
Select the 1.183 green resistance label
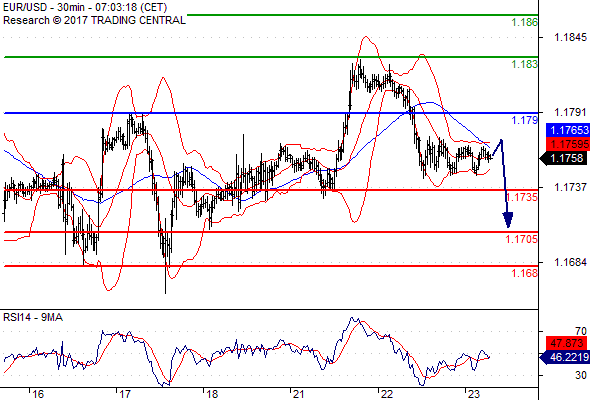coord(525,64)
